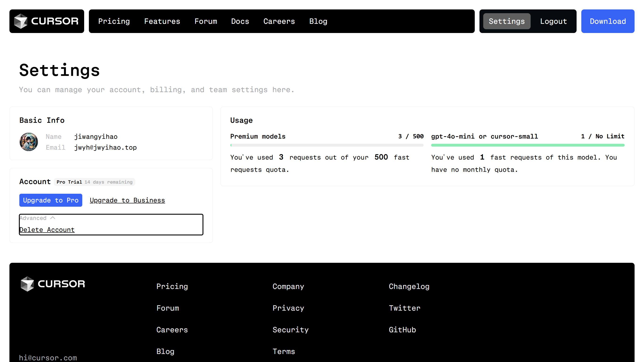The width and height of the screenshot is (644, 362).
Task: Click the blue Download button
Action: 608,21
